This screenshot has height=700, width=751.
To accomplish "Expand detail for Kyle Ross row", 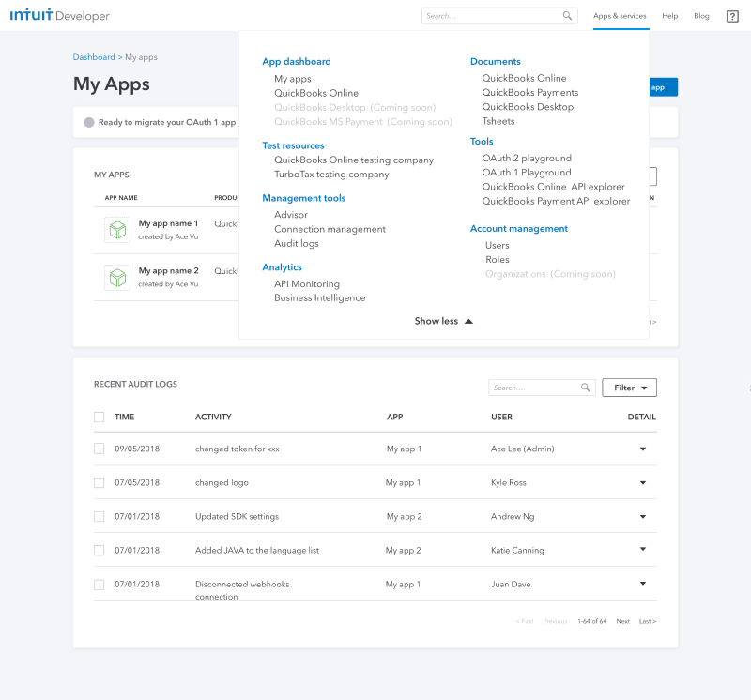I will (x=643, y=483).
